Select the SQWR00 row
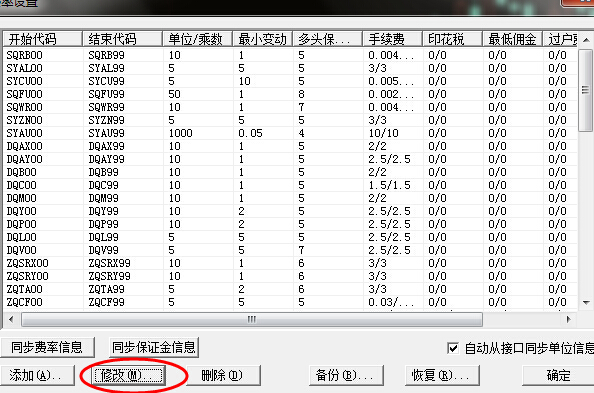The image size is (594, 393). (290, 107)
